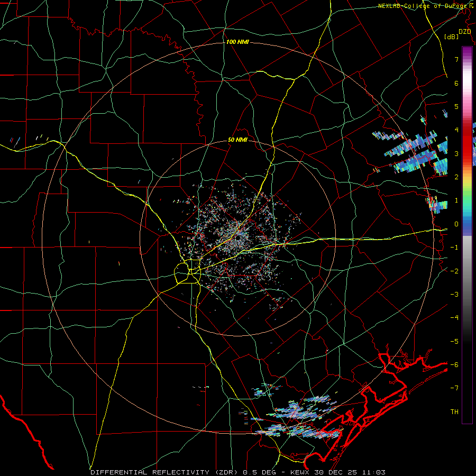The image size is (476, 476).
Task: Click the -2 label on the color scale
Action: (454, 271)
